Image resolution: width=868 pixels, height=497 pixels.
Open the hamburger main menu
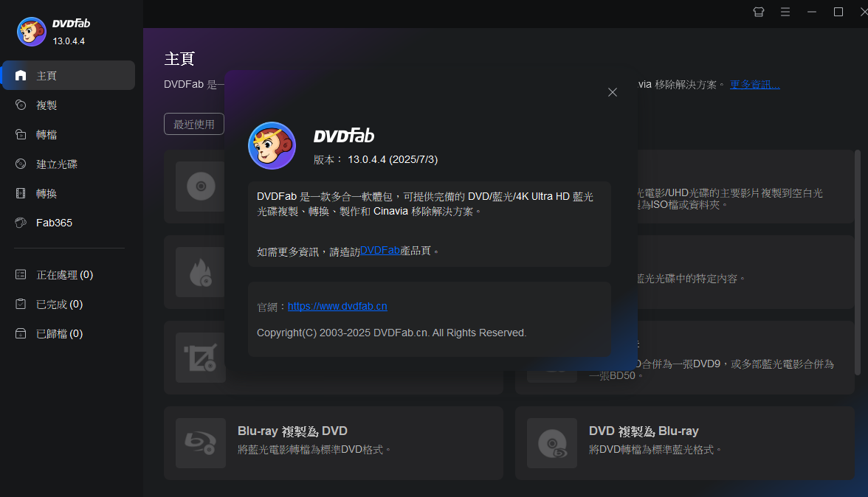[x=785, y=12]
